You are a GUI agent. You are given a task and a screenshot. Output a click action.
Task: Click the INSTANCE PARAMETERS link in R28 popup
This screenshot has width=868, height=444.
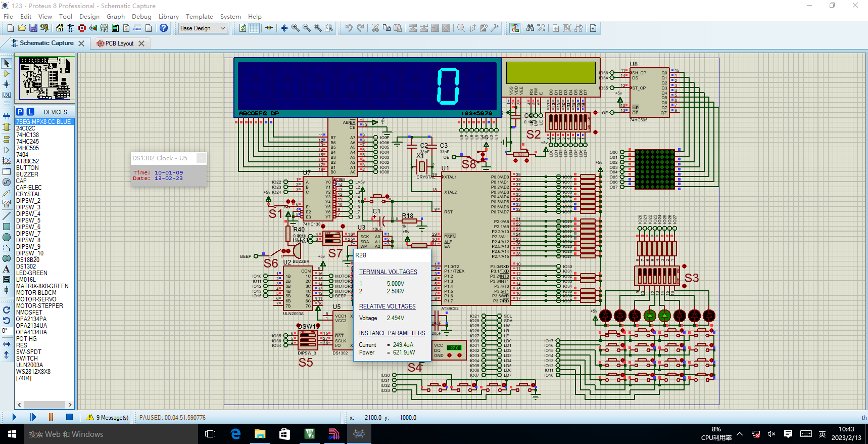392,333
